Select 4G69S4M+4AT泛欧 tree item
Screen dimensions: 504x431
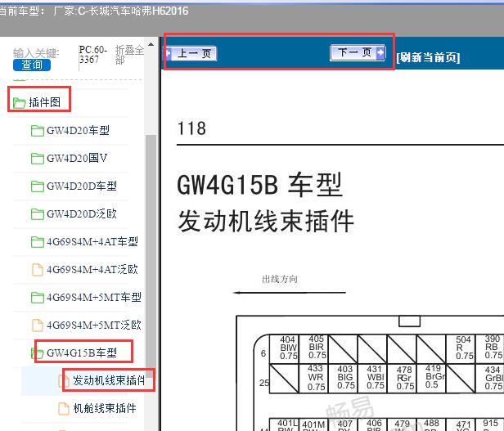[92, 269]
